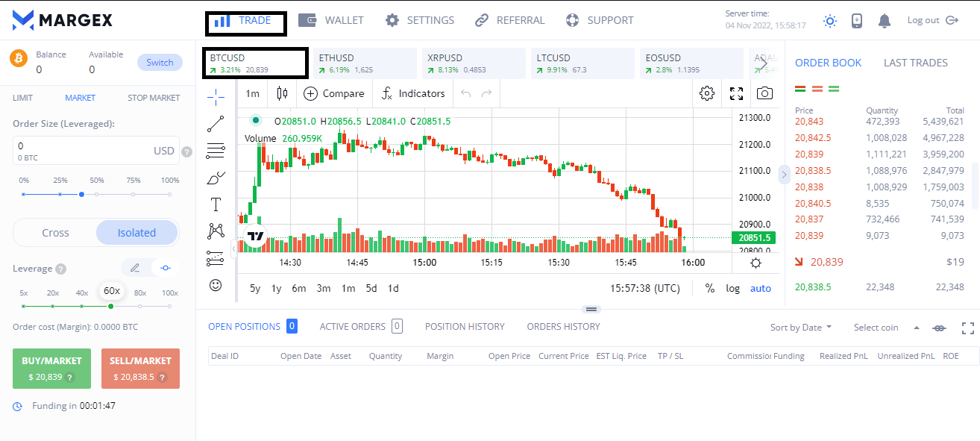Switch to Last Trades tab
This screenshot has width=980, height=441.
pos(915,63)
